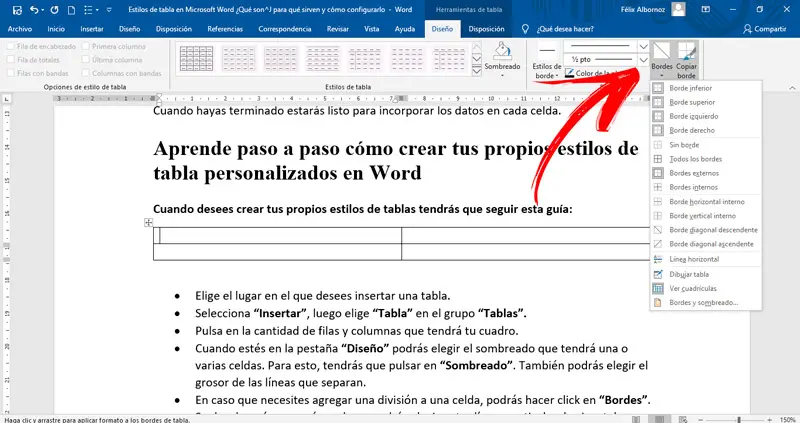Open the Customize Quick Access Toolbar arrow
Viewport: 800px width, 423px height.
click(109, 10)
